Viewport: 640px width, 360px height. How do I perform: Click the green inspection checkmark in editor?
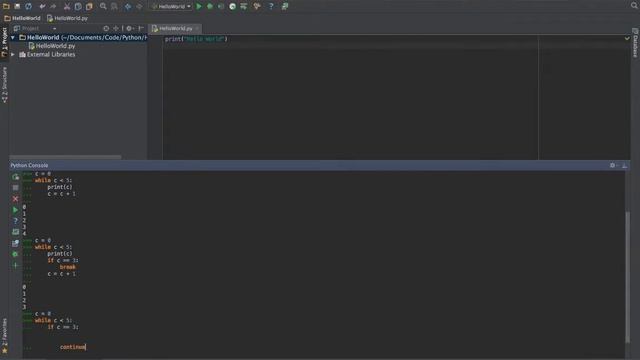[627, 38]
